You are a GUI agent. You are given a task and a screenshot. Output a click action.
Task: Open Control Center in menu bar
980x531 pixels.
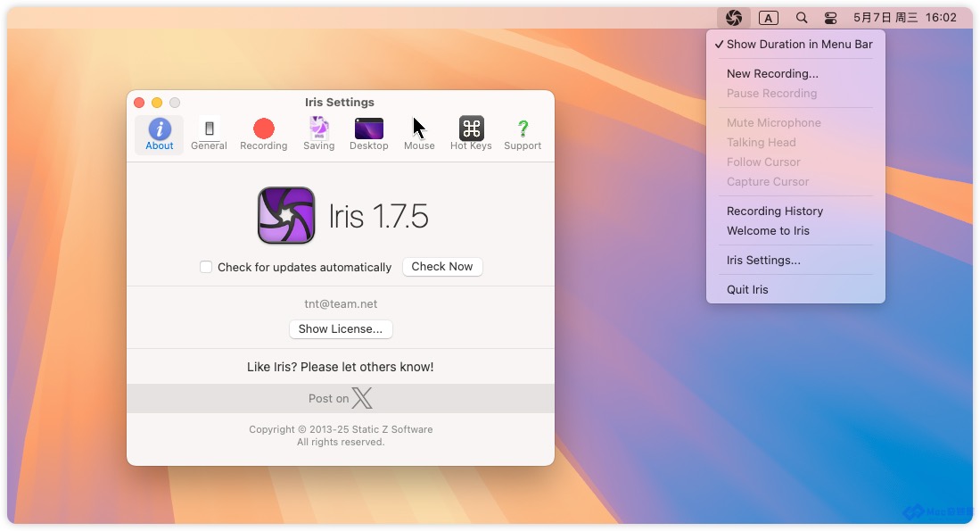[x=830, y=18]
